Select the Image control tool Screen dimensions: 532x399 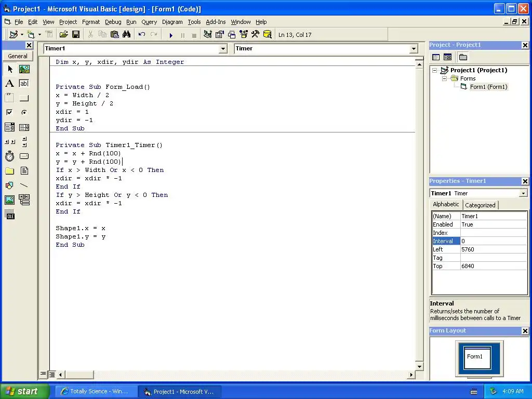pyautogui.click(x=10, y=200)
